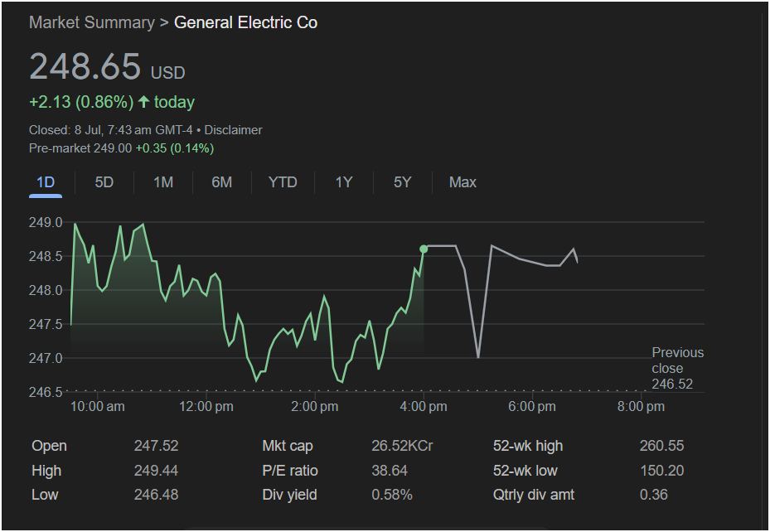
Task: Click the +2.13 (0.86%) change text
Action: pyautogui.click(x=81, y=102)
